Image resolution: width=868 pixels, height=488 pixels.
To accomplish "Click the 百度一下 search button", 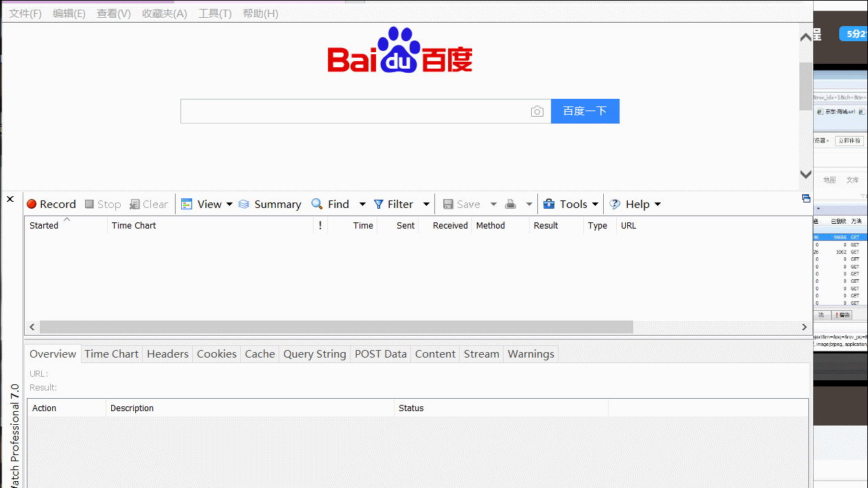I will [x=585, y=111].
